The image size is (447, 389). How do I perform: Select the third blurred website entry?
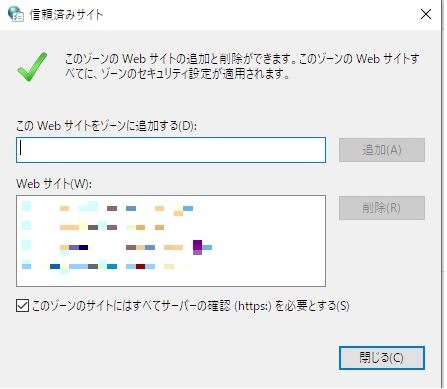[x=117, y=247]
